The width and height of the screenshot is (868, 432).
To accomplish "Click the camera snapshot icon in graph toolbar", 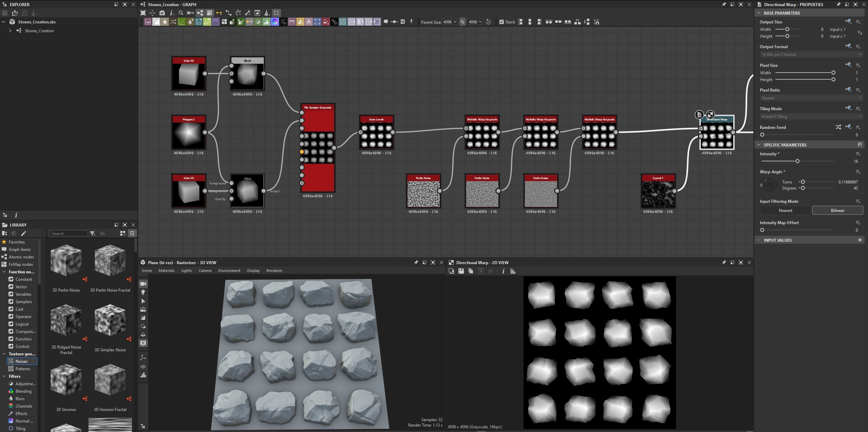I will (162, 13).
